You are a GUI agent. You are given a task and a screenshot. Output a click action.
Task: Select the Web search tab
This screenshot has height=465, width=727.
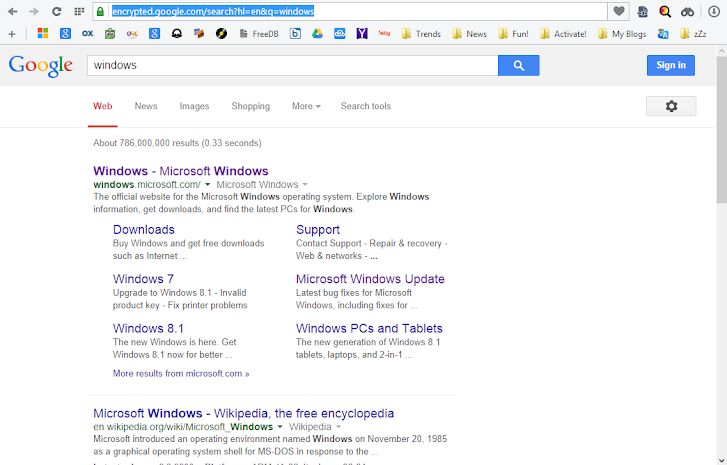102,106
